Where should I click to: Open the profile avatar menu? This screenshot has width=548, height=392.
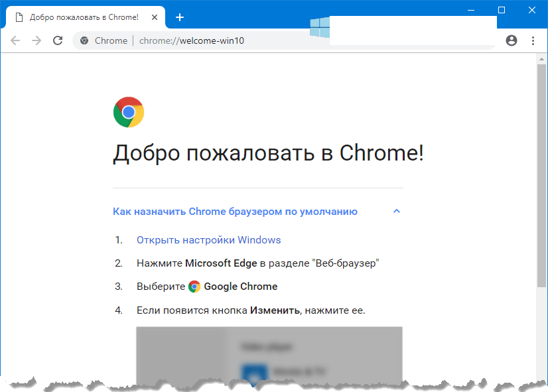coord(511,40)
